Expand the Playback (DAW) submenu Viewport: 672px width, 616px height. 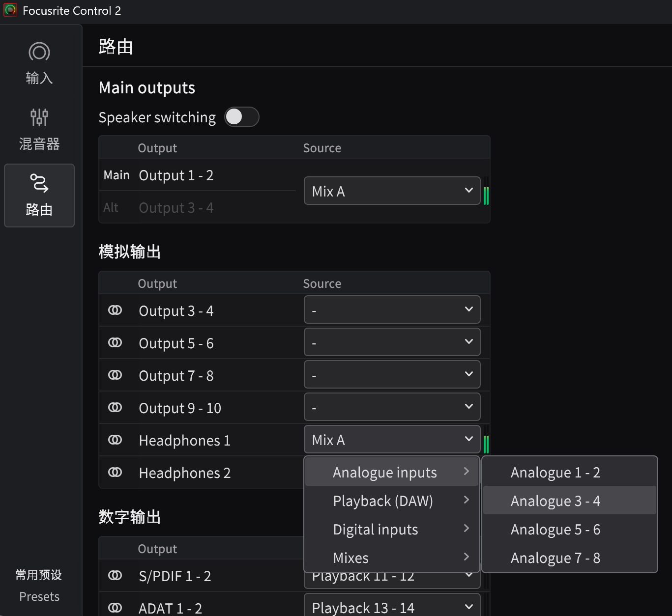point(392,501)
